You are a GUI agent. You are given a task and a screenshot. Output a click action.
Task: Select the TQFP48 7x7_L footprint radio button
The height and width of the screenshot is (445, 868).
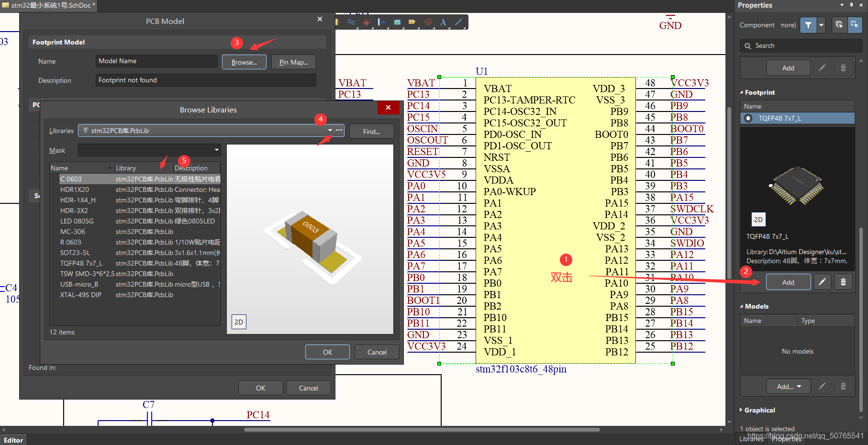(748, 118)
